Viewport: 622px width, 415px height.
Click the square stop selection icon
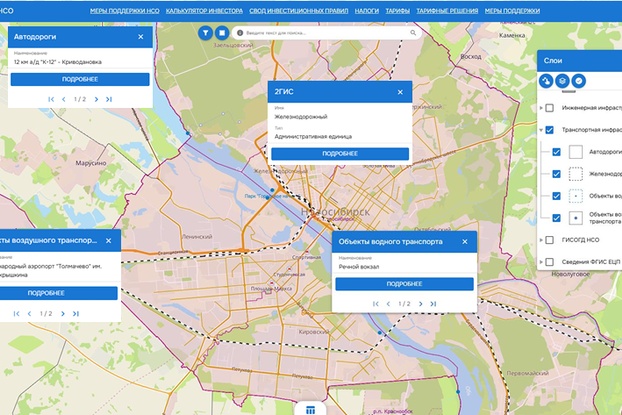click(x=222, y=33)
